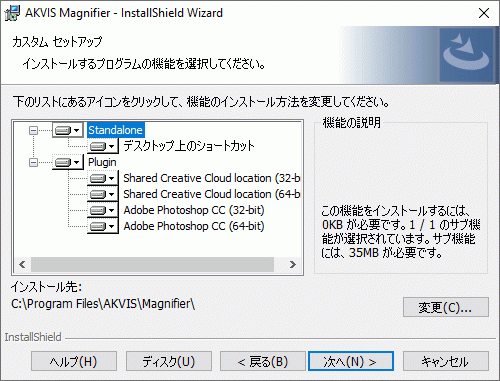The width and height of the screenshot is (500, 381).
Task: Select the Plugin feature label
Action: pyautogui.click(x=102, y=162)
